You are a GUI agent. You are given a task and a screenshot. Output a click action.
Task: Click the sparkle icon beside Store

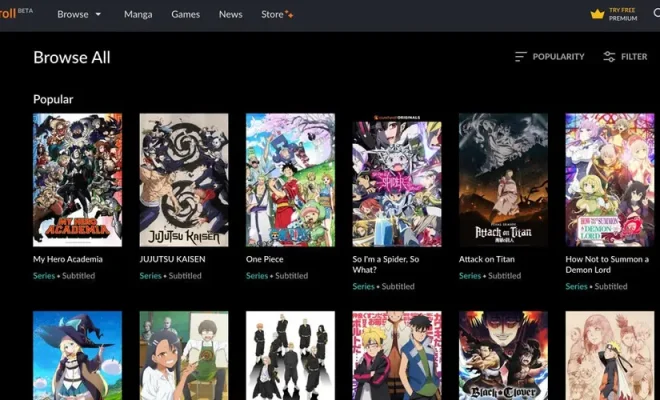(x=289, y=14)
